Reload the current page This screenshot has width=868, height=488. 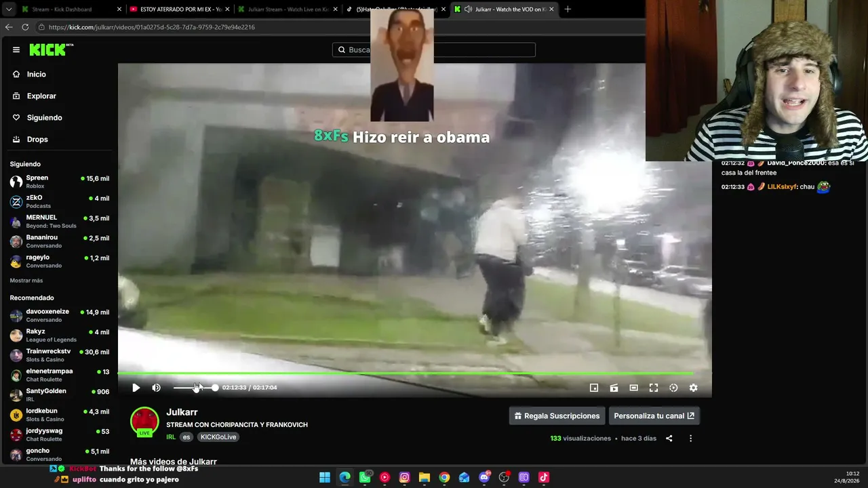[25, 27]
